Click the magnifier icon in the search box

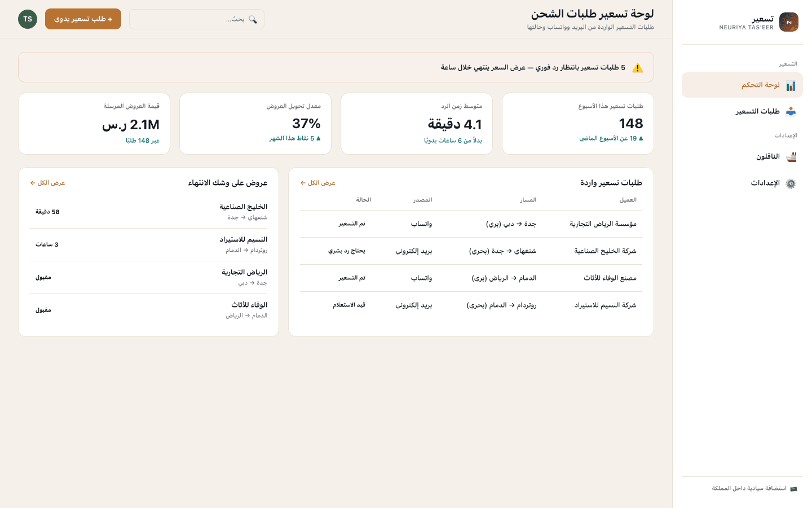(253, 19)
